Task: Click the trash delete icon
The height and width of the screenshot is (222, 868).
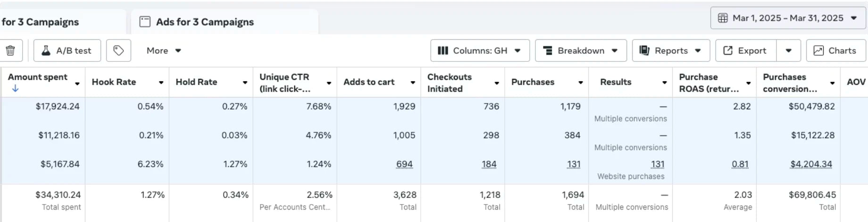Action: [x=10, y=51]
